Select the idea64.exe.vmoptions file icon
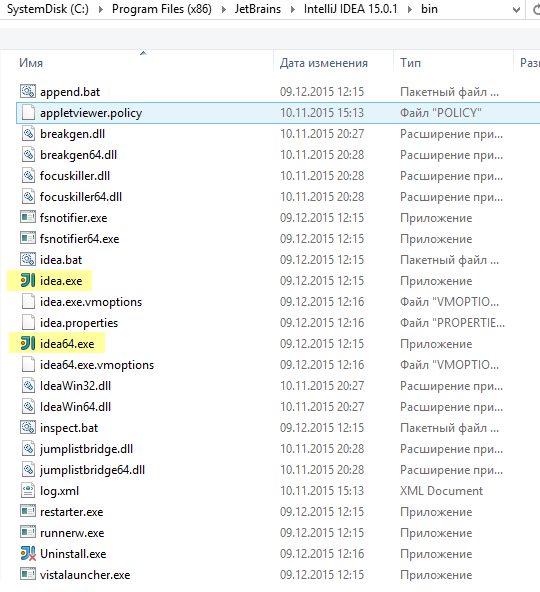This screenshot has height=592, width=540. point(28,365)
